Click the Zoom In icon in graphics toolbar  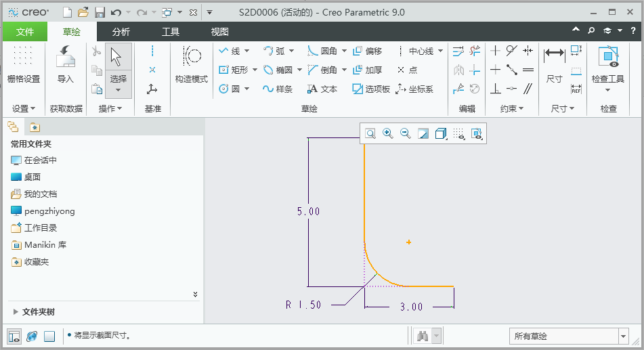tap(388, 133)
